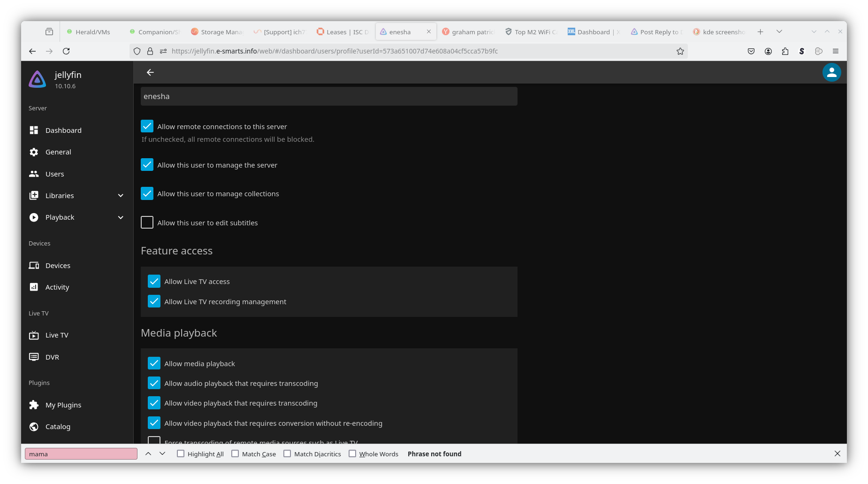Open DVR settings in the sidebar

[x=52, y=357]
